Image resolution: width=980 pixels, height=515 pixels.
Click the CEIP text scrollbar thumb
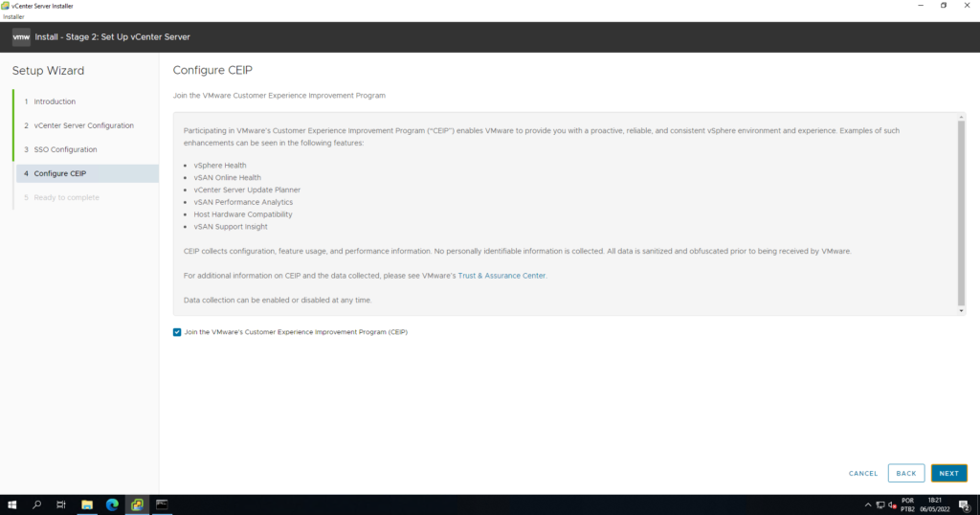[961, 213]
